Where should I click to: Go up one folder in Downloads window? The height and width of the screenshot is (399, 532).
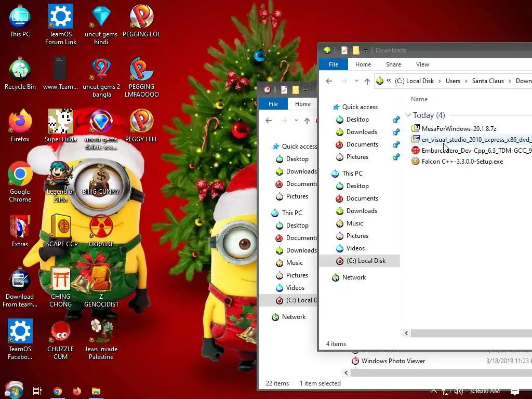click(367, 81)
